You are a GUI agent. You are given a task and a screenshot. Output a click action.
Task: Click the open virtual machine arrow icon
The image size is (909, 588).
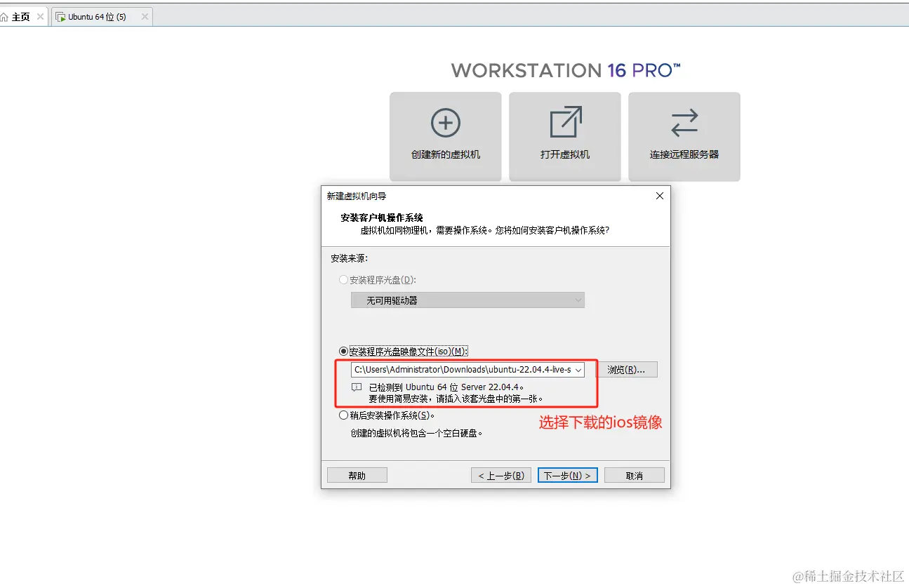[565, 122]
